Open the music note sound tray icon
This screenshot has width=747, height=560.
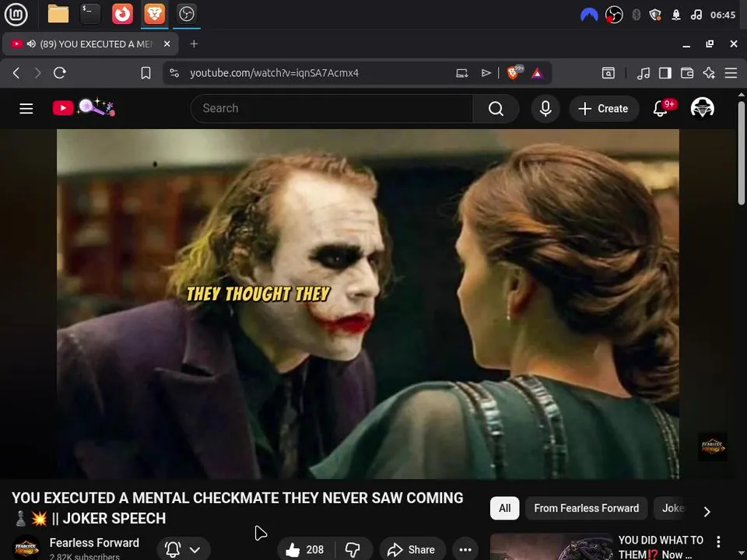(696, 15)
